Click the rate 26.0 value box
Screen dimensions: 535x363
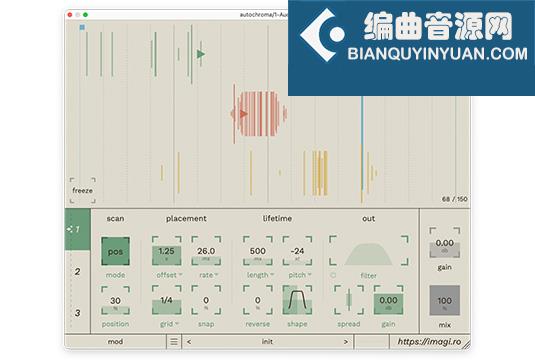(x=206, y=251)
